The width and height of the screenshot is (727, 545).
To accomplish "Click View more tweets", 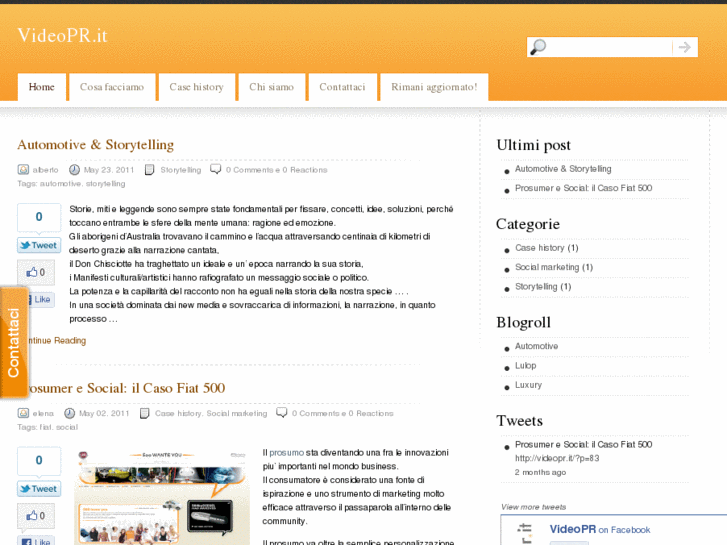I will coord(533,507).
